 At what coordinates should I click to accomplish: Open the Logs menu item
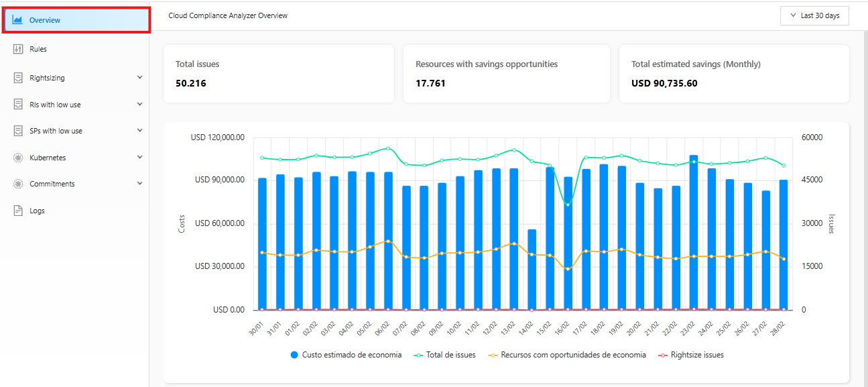[38, 211]
